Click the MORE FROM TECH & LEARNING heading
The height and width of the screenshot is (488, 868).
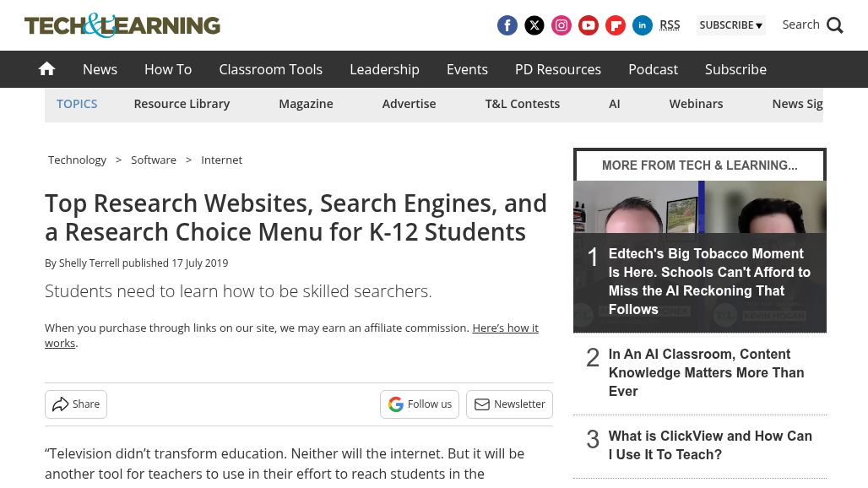tap(700, 165)
